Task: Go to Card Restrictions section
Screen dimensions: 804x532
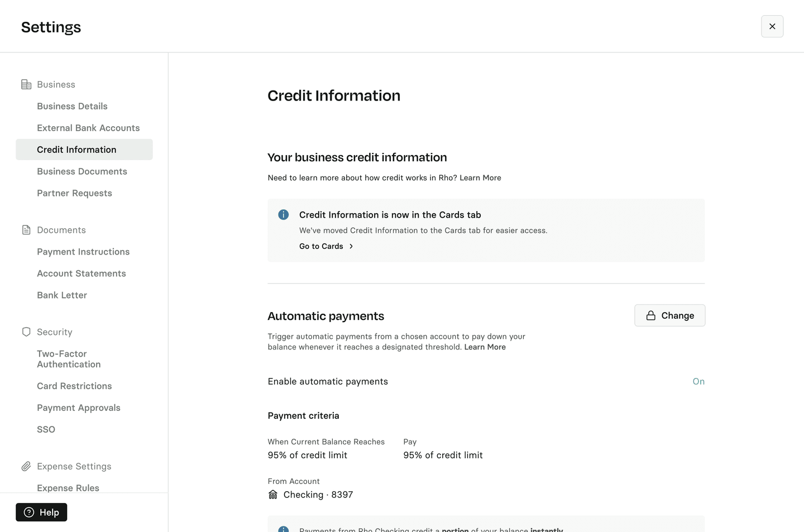Action: point(74,386)
